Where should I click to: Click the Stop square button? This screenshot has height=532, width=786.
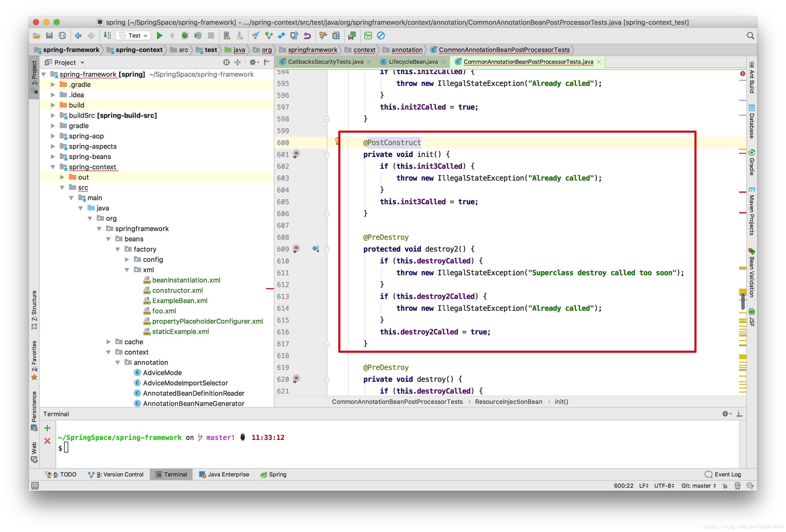coord(211,36)
